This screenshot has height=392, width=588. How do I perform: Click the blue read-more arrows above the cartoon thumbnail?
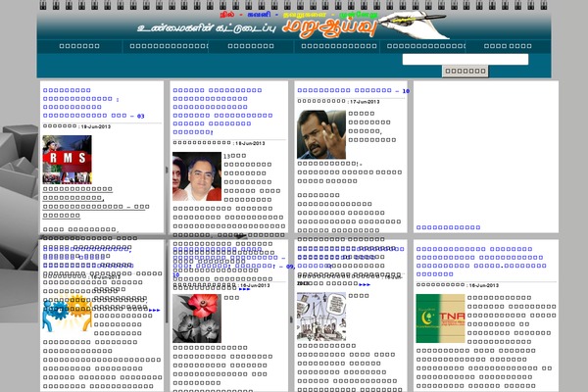coord(365,285)
